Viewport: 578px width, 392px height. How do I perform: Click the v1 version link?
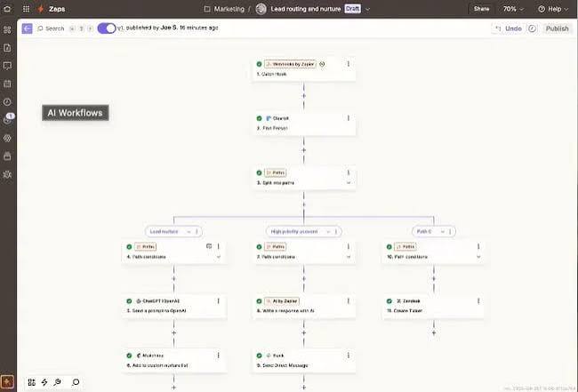[120, 28]
